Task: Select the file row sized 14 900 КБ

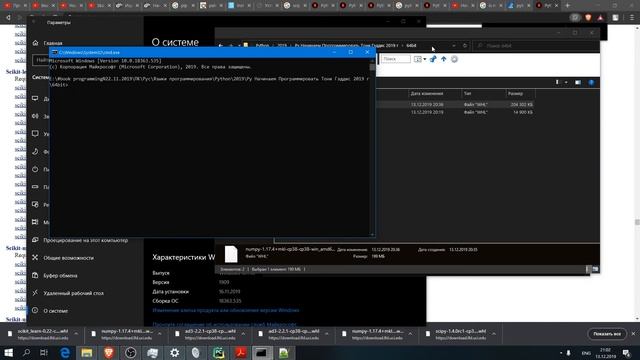Action: click(455, 112)
